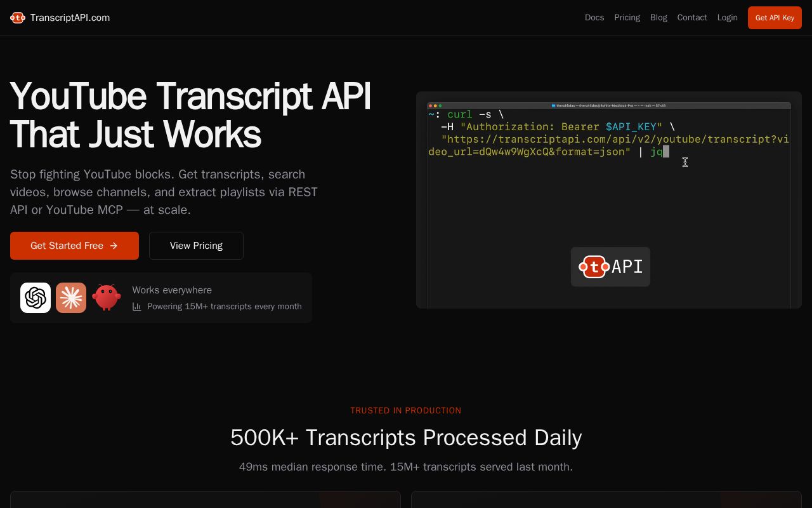812x508 pixels.
Task: Go to the Pricing page in the navigation
Action: [627, 18]
